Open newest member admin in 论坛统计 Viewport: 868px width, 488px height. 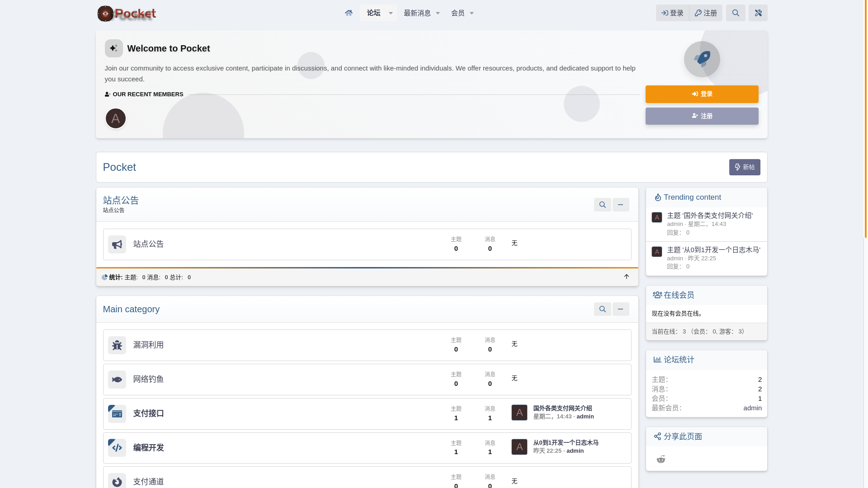[x=752, y=408]
